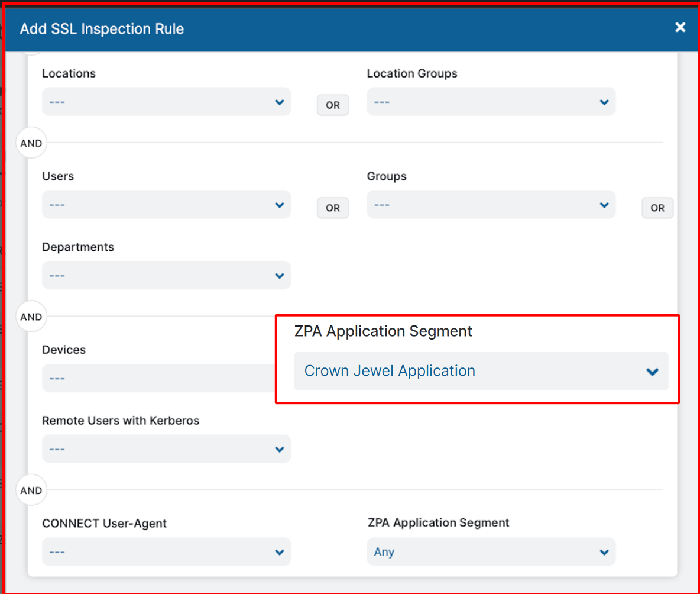Viewport: 700px width, 594px height.
Task: Toggle the OR between Users and Groups
Action: coord(333,208)
